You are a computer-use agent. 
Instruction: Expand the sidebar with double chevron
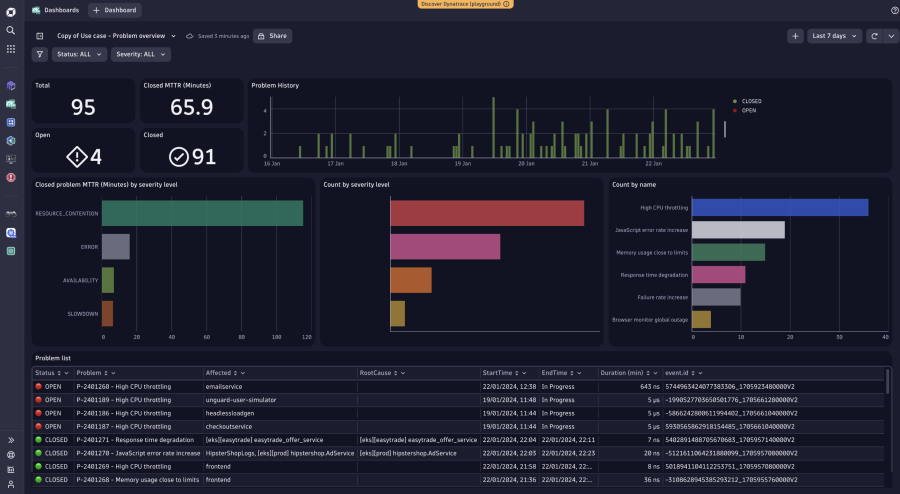click(x=10, y=440)
